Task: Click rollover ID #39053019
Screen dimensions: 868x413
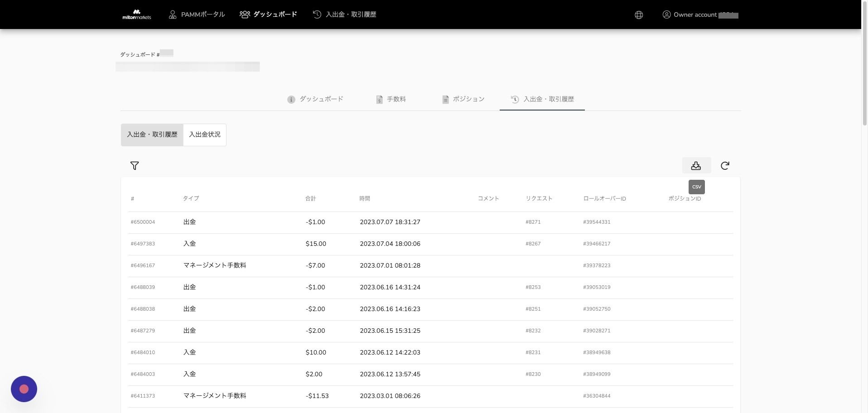Action: point(597,287)
